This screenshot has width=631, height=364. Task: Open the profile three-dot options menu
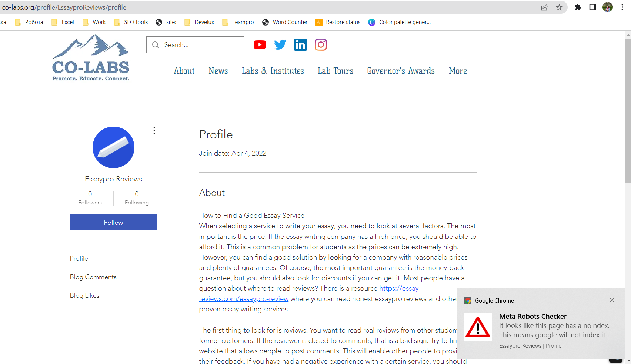coord(154,131)
